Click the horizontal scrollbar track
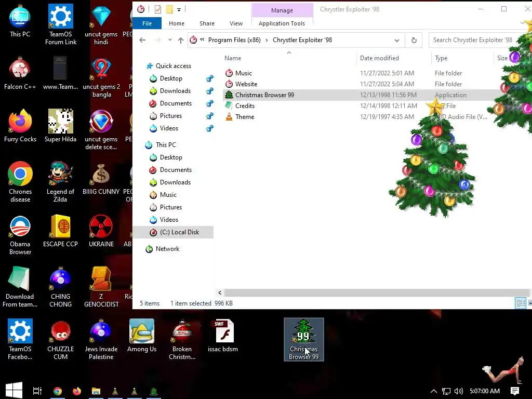 coord(377,292)
